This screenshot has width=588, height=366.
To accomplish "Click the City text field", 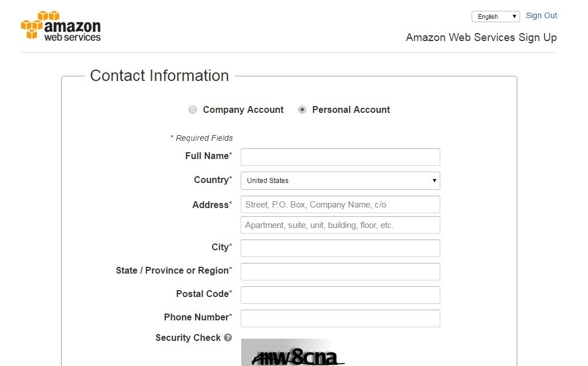I will [340, 248].
